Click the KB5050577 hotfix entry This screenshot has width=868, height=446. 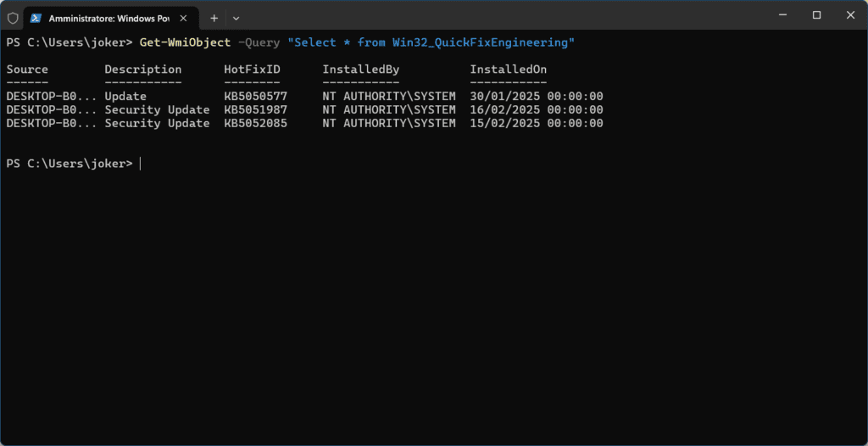coord(255,97)
